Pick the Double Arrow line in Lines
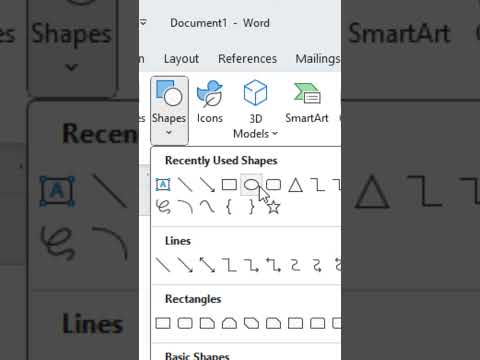The image size is (480, 360). (207, 265)
